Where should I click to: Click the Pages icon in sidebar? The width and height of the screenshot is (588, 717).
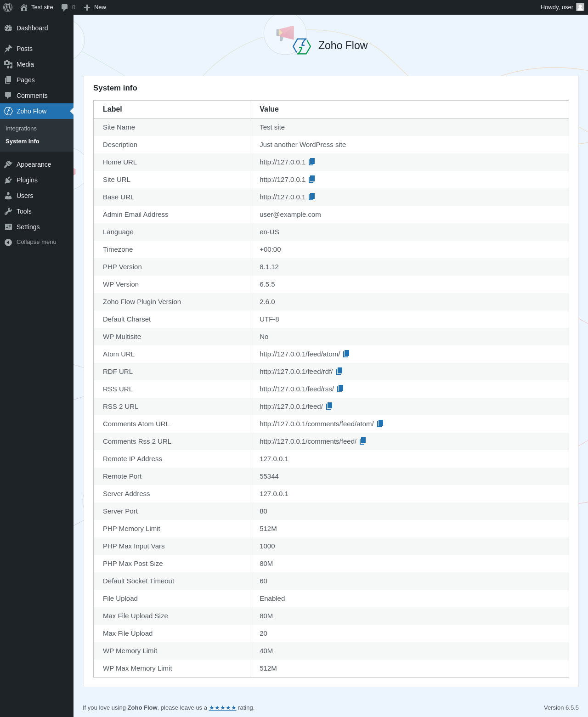pos(8,80)
